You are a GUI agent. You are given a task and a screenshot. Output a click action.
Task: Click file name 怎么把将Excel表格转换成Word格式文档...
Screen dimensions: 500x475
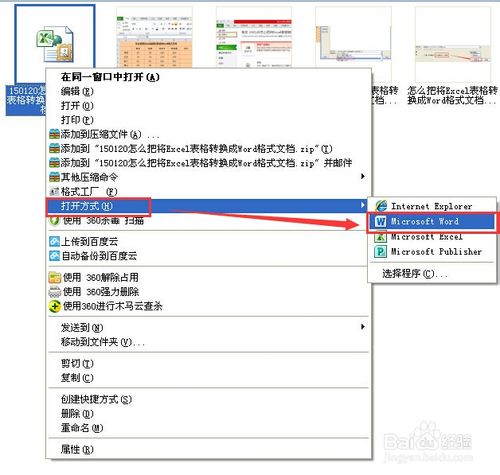tap(452, 95)
